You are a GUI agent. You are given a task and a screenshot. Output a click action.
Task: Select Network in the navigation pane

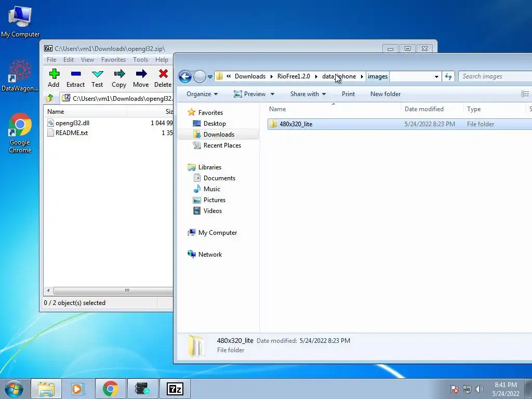pos(210,254)
